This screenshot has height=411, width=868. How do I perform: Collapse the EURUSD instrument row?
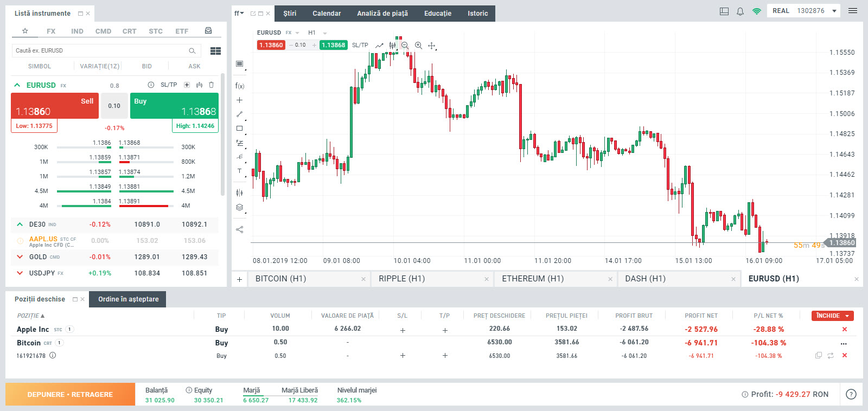point(17,85)
